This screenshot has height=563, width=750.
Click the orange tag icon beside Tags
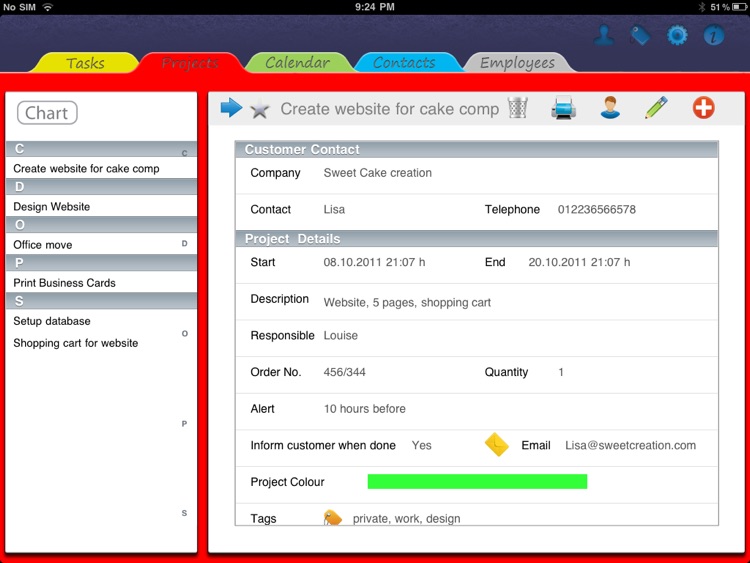tap(332, 518)
